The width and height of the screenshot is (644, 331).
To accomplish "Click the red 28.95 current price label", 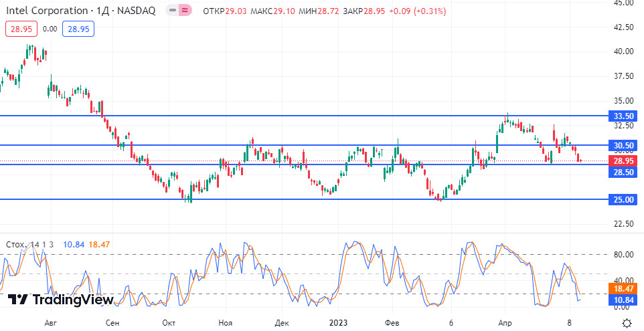I will 623,161.
